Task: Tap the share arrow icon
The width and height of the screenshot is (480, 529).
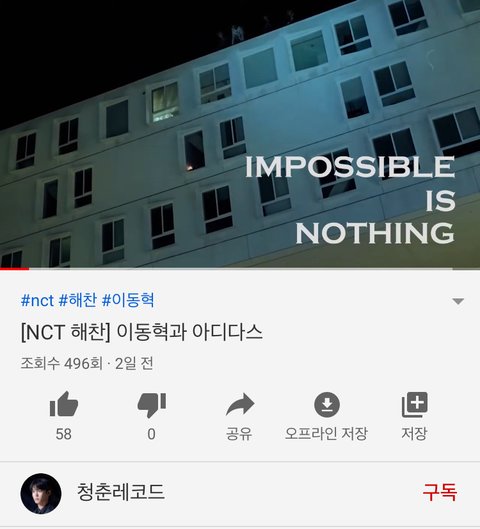Action: [240, 404]
